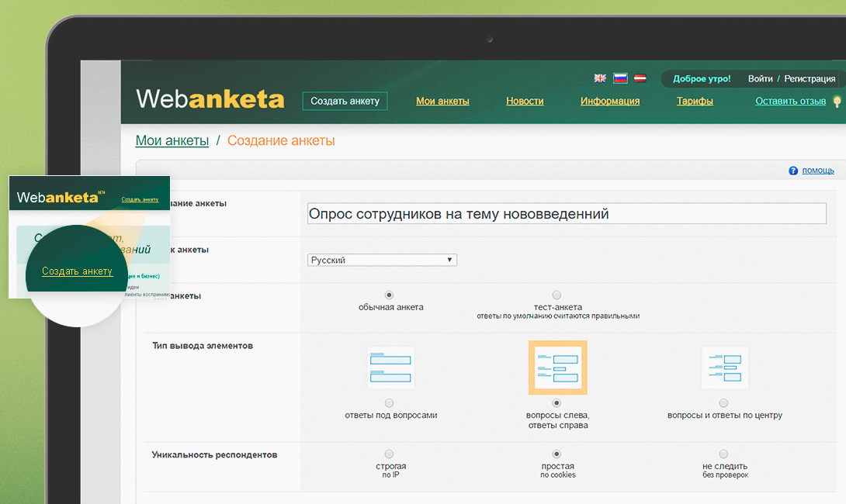Click 'Оставить отзыв' in the header
This screenshot has width=846, height=504.
(x=790, y=101)
